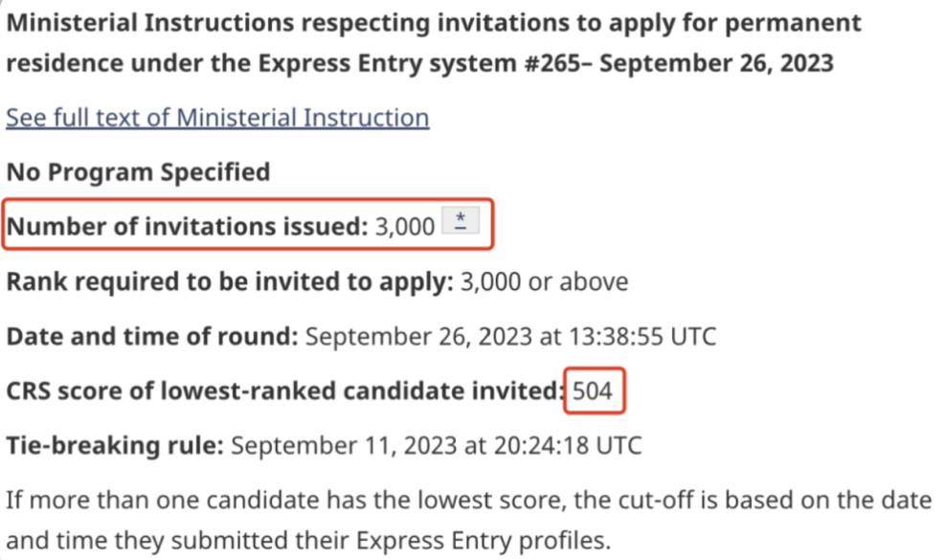Open the See full text of Ministerial Instruction link
The height and width of the screenshot is (560, 944).
pyautogui.click(x=217, y=118)
